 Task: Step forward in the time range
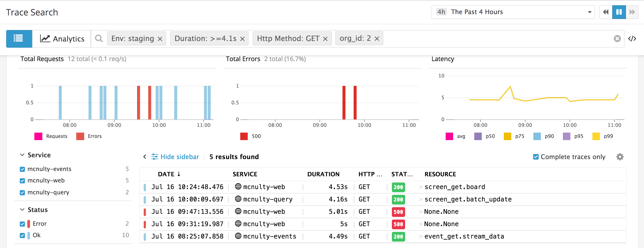pos(632,12)
